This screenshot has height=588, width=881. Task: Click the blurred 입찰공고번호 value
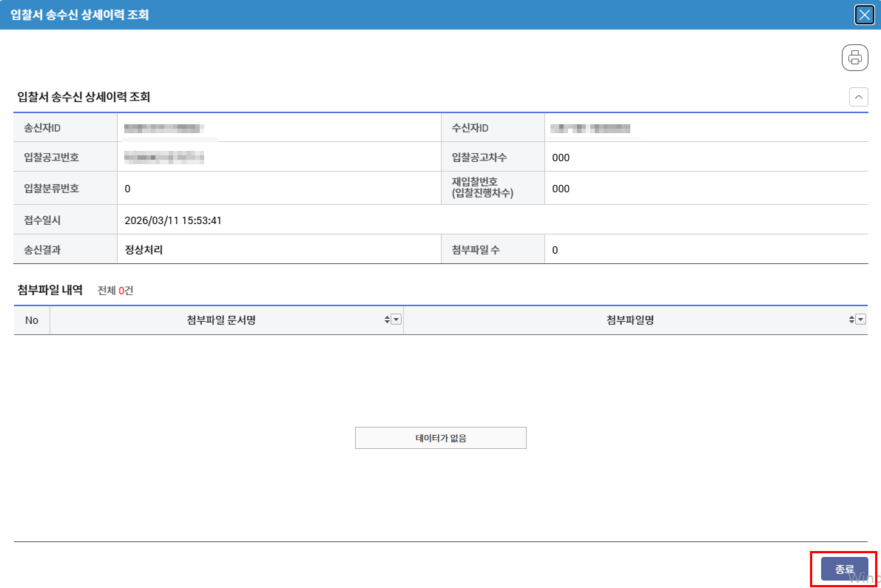(163, 158)
